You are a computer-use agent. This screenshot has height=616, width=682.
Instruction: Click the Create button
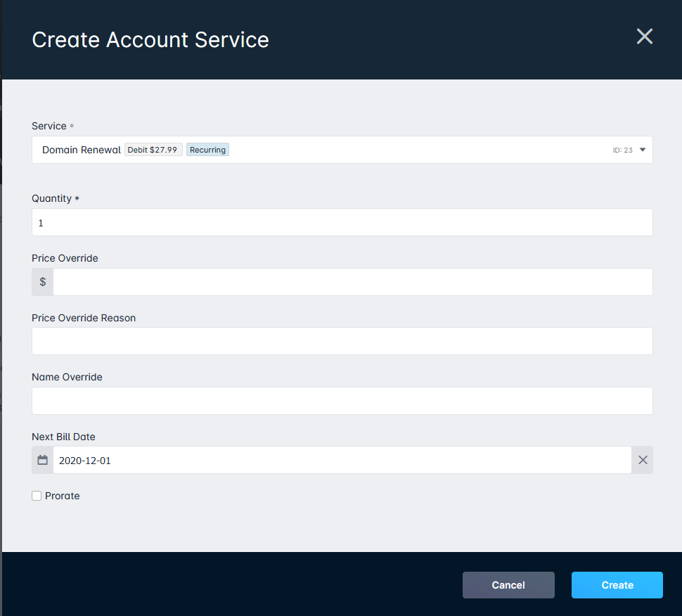tap(617, 585)
